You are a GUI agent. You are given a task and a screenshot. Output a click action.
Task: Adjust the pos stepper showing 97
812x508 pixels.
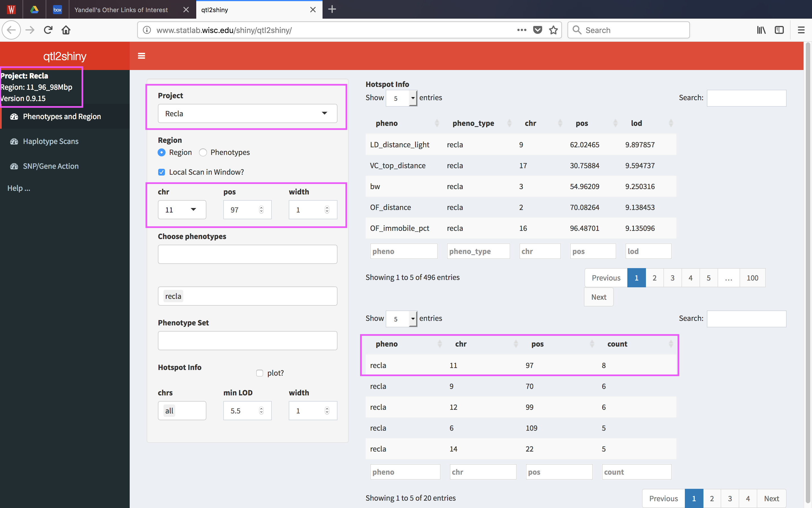coord(261,210)
